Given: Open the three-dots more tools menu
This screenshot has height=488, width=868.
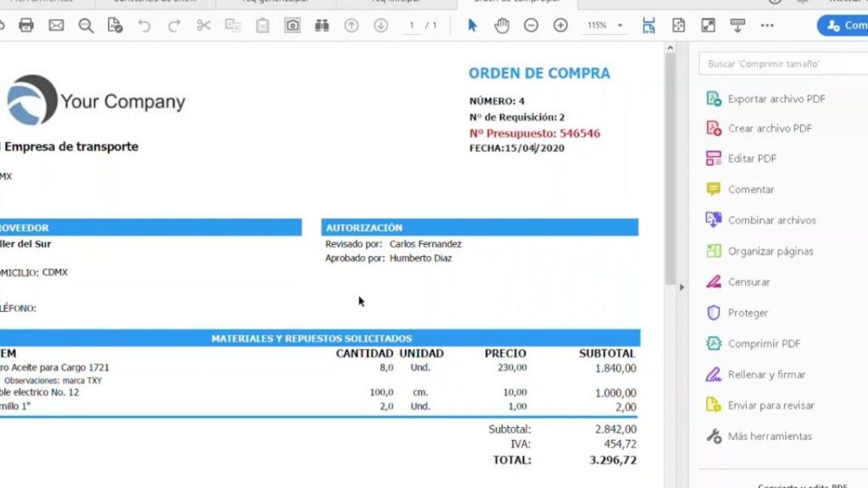Looking at the screenshot, I should 767,25.
